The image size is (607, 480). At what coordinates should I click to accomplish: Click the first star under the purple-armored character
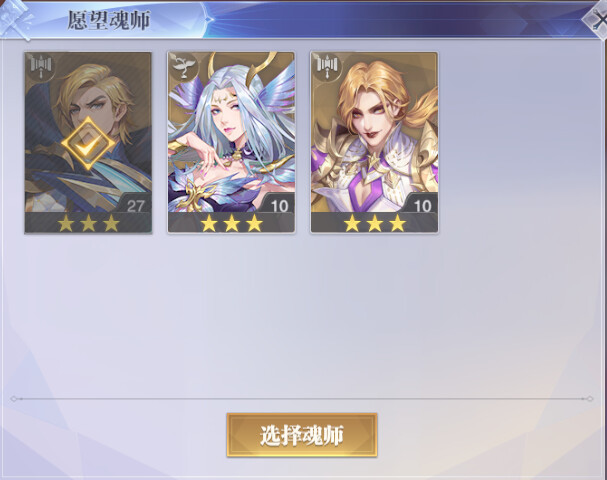pyautogui.click(x=352, y=223)
